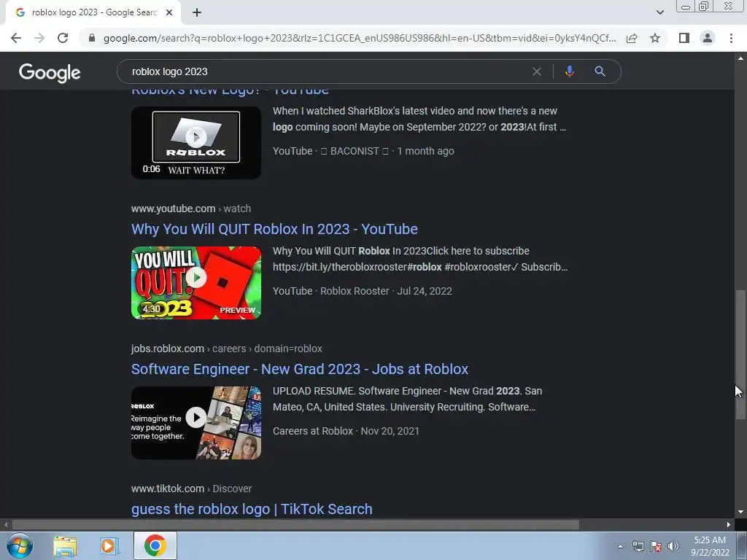Click the vertical scrollbar down arrow
Image resolution: width=747 pixels, height=560 pixels.
tap(740, 512)
